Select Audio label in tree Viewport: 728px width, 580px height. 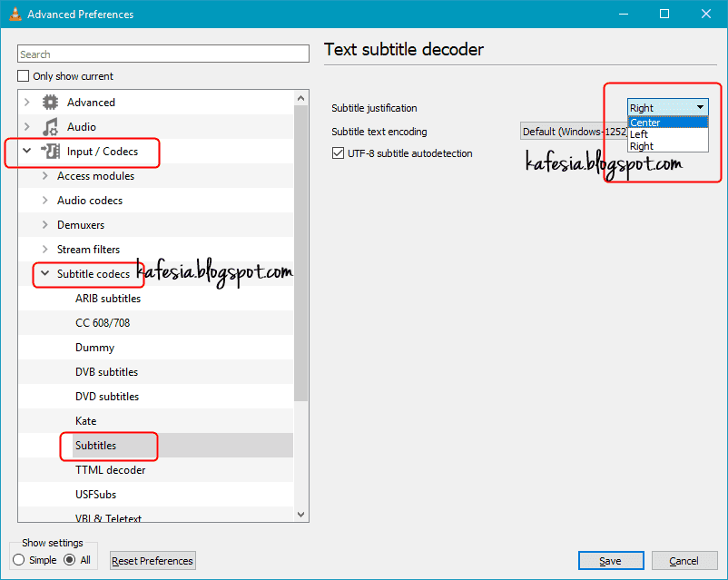82,127
